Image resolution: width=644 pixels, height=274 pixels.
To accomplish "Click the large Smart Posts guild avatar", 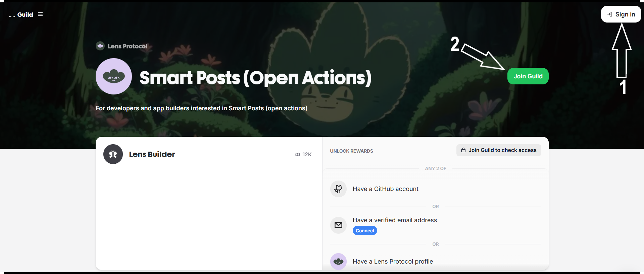I will 114,76.
